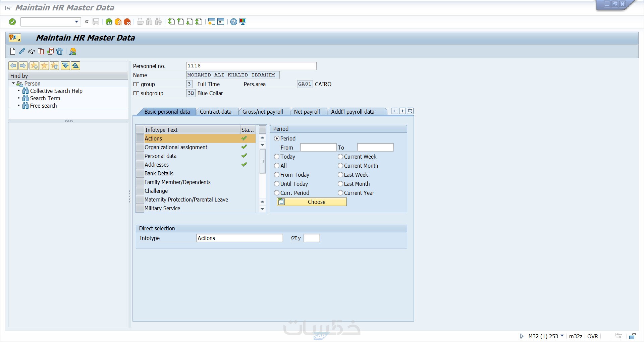Click Customize Local Layout monitor icon
The width and height of the screenshot is (644, 342).
(x=243, y=22)
